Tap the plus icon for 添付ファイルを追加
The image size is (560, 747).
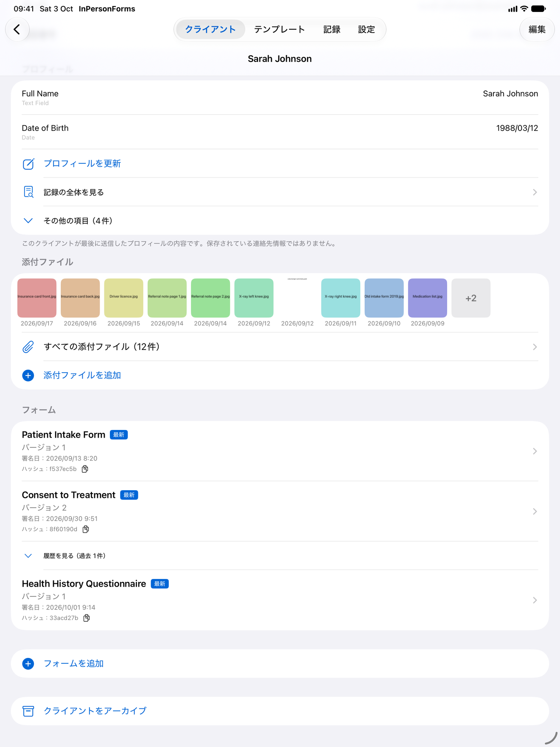28,375
